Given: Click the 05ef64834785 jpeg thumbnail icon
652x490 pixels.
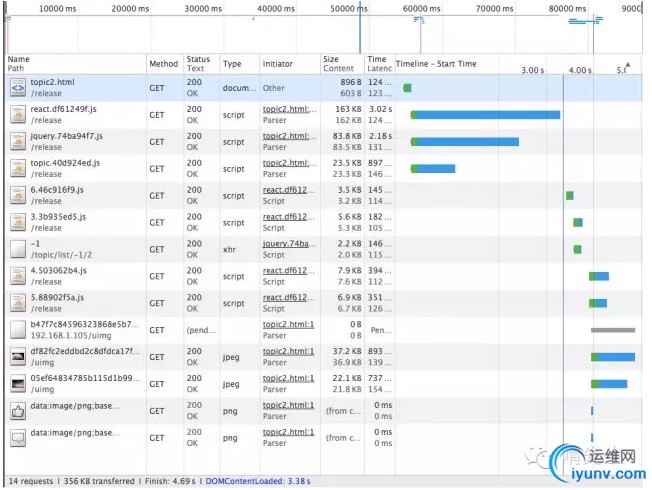Looking at the screenshot, I should (18, 384).
